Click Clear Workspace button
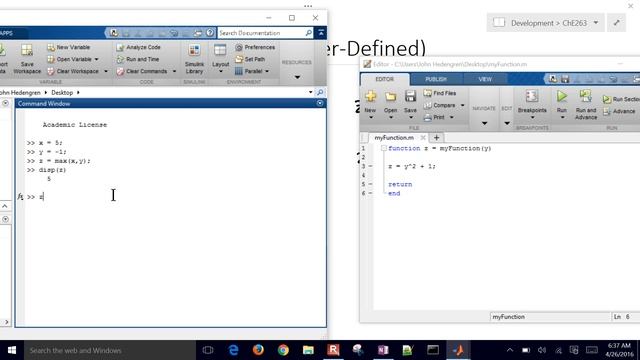The image size is (640, 360). [73, 71]
